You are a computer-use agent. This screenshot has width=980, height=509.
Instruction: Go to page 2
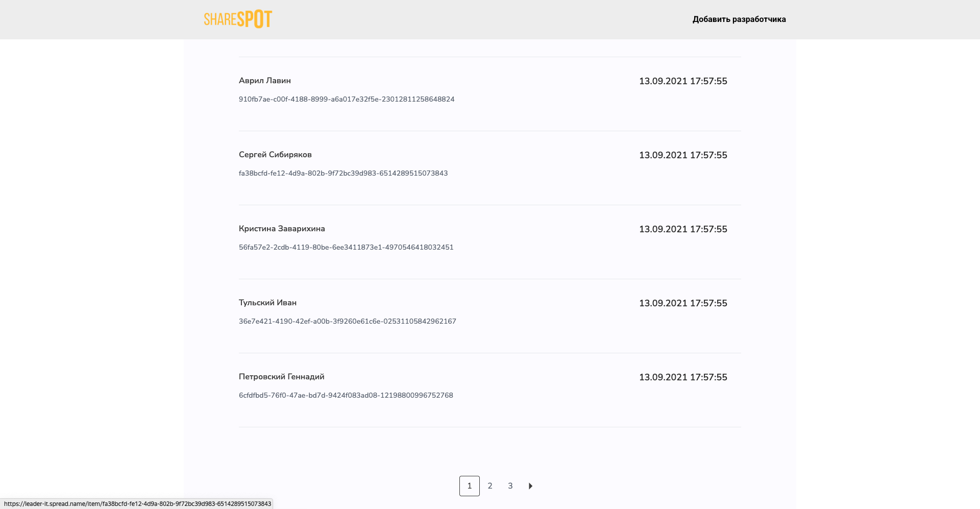tap(490, 486)
